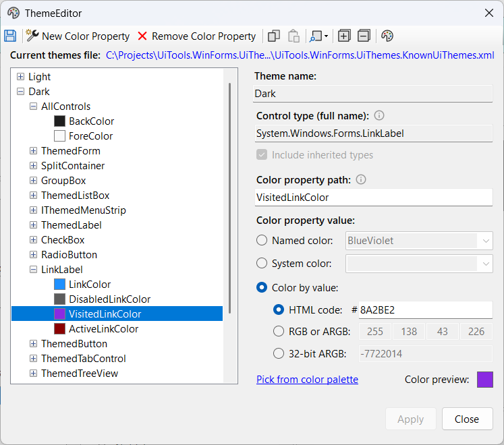The width and height of the screenshot is (504, 445).
Task: Click the 32-bit ARGB value field
Action: click(425, 354)
